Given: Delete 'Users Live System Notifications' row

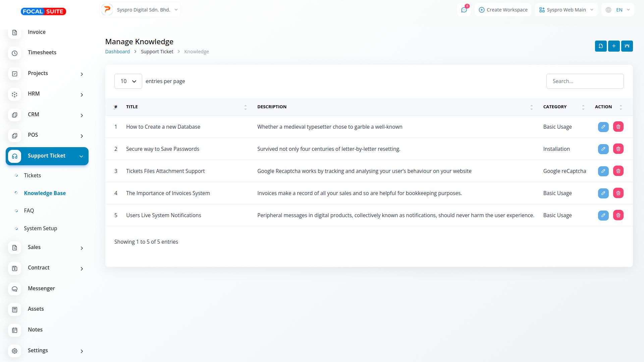Looking at the screenshot, I should (618, 215).
